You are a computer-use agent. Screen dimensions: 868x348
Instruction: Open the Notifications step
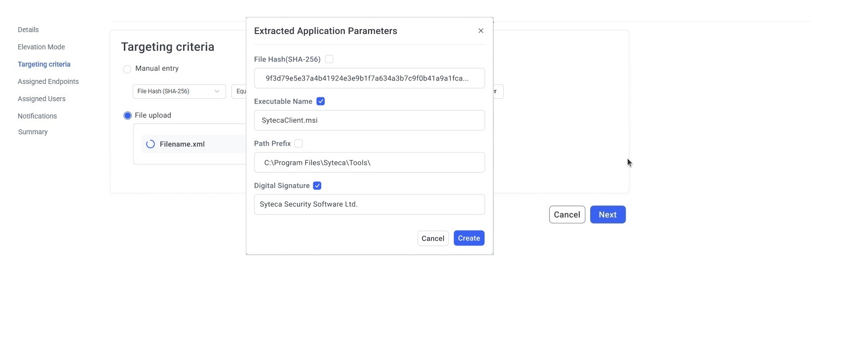tap(38, 116)
